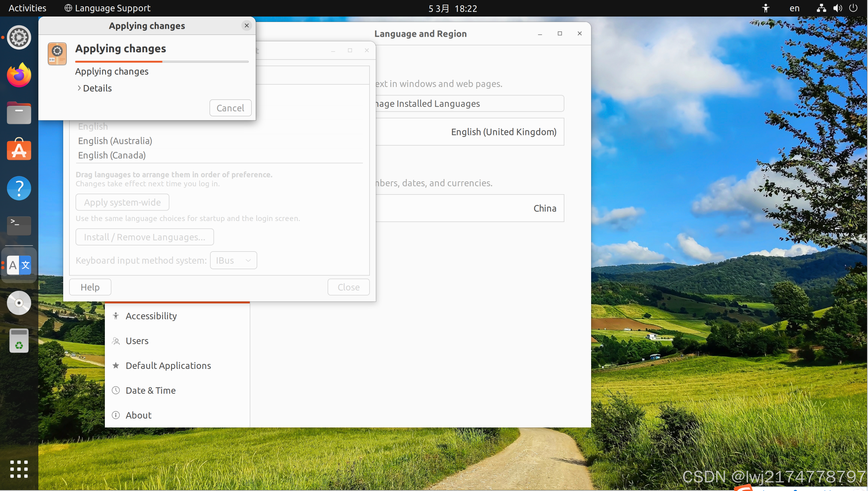Close the Applying changes dialog

(247, 25)
